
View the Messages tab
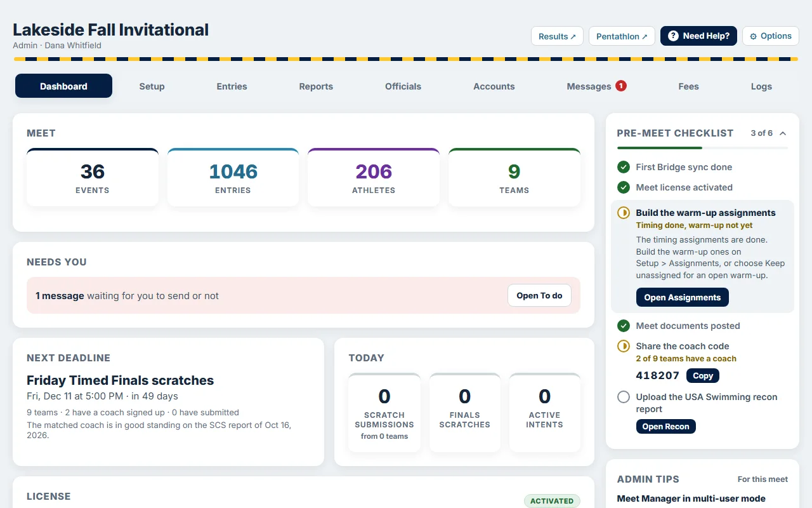point(596,86)
